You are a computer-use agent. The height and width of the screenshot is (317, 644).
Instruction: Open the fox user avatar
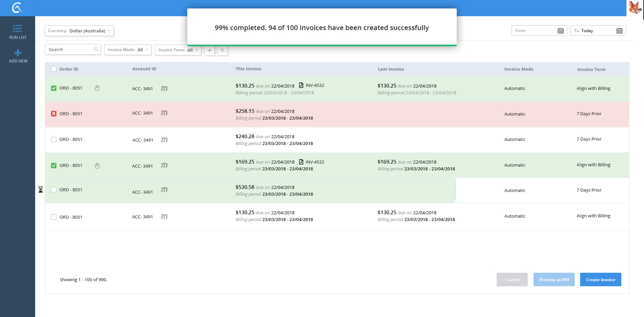(635, 7)
